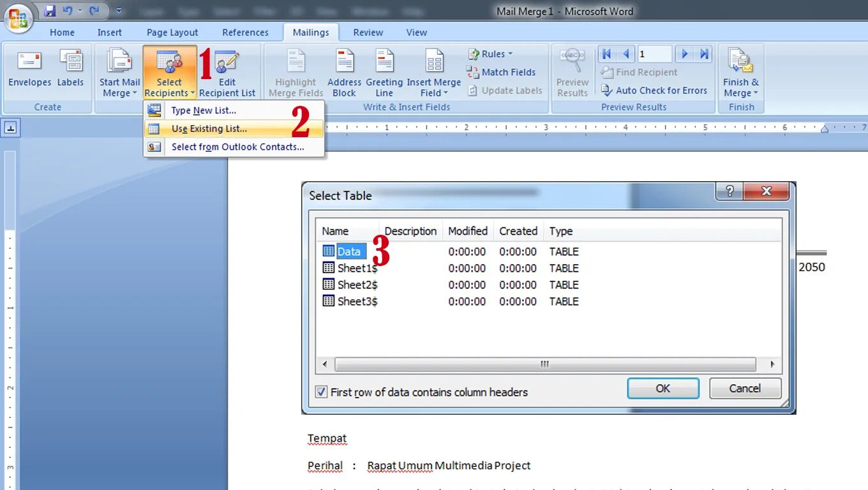The image size is (868, 490).
Task: Click the Modified column header
Action: tap(468, 231)
